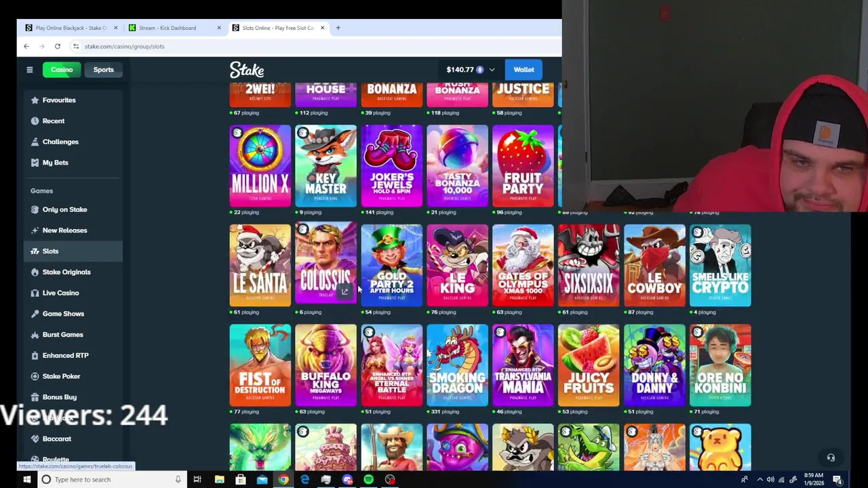Screen dimensions: 868x488
Task: Click the Stake Originals sidebar icon
Action: point(35,272)
